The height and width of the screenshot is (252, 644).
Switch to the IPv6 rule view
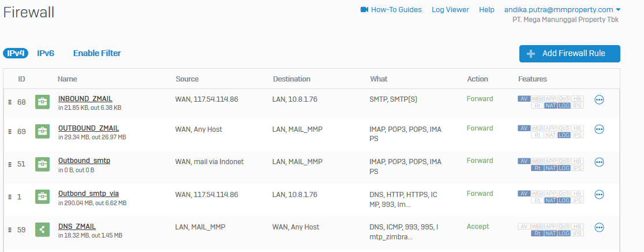click(46, 53)
